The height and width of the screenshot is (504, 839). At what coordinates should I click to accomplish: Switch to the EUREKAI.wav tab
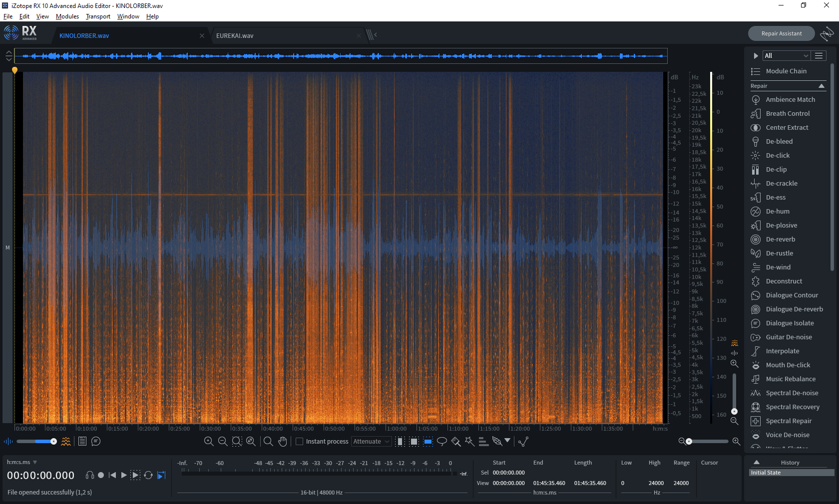235,36
